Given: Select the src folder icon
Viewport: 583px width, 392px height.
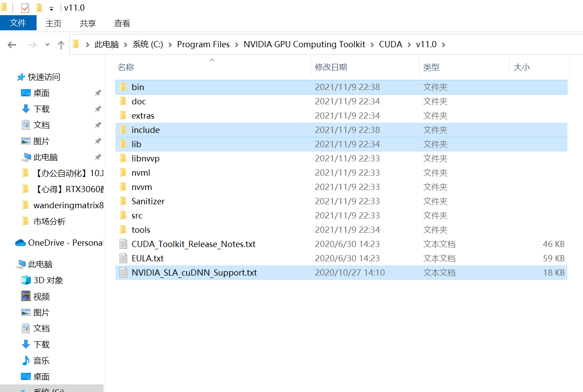Looking at the screenshot, I should pos(123,215).
